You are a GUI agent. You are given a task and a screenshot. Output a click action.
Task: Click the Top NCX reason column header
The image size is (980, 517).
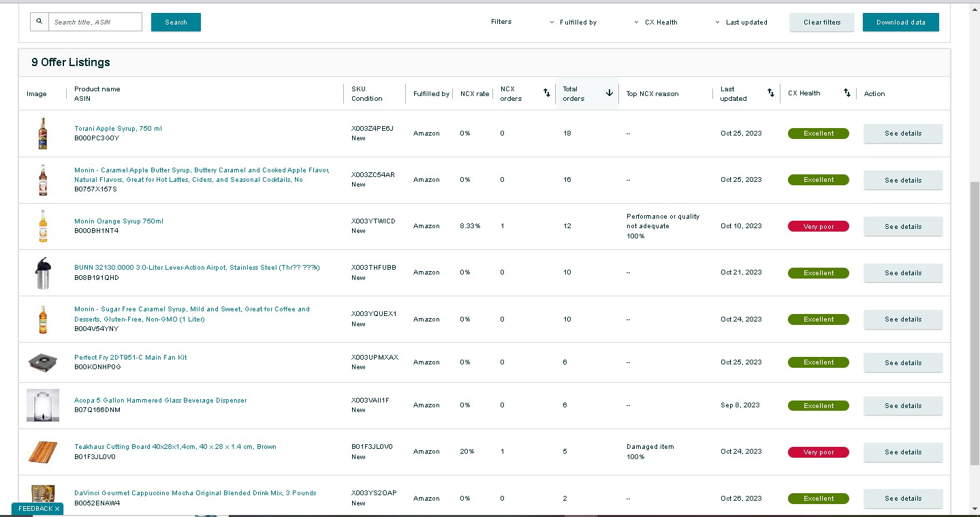point(652,93)
